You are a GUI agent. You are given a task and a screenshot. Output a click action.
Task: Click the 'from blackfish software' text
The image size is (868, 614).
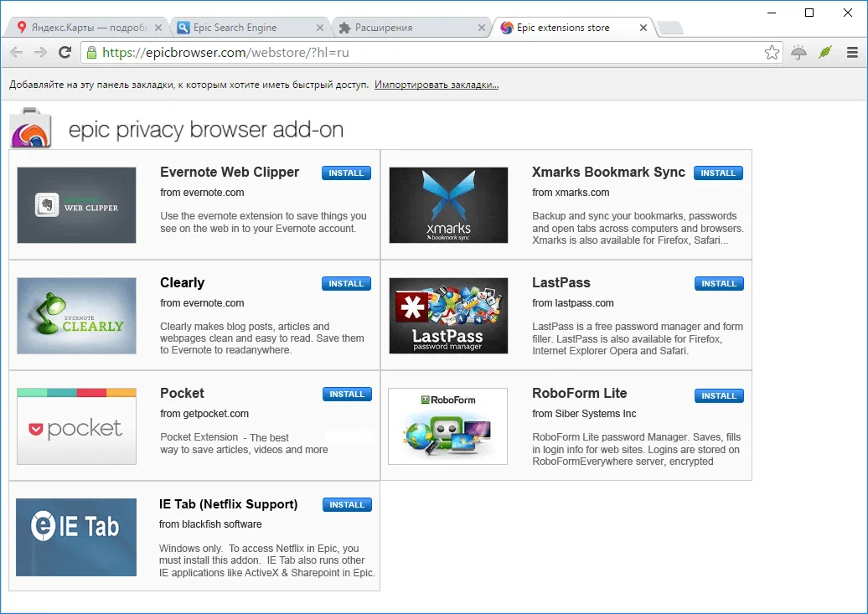210,524
